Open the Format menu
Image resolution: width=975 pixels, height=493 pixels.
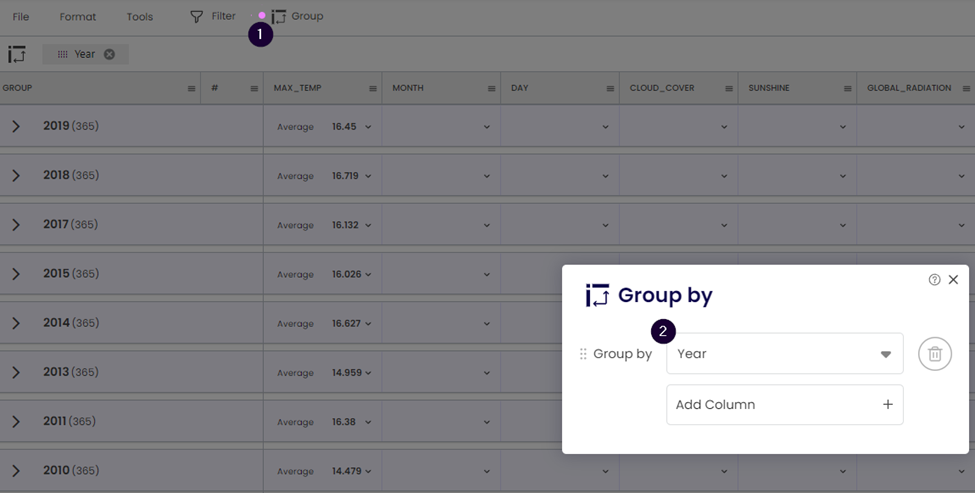point(78,17)
